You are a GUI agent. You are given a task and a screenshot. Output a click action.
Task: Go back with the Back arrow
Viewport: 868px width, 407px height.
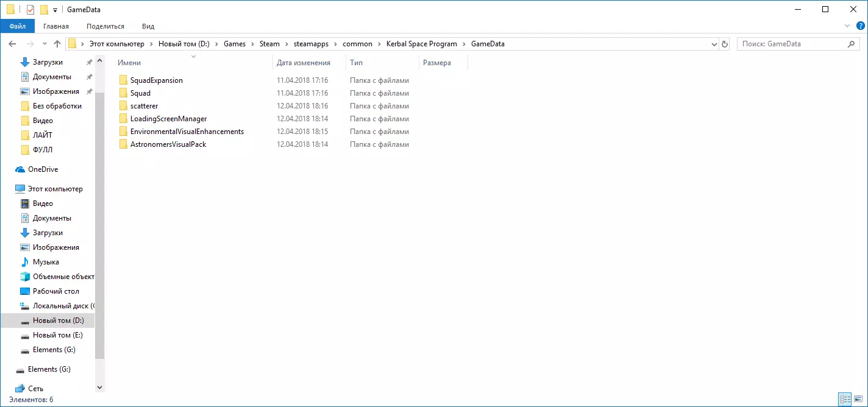(12, 44)
